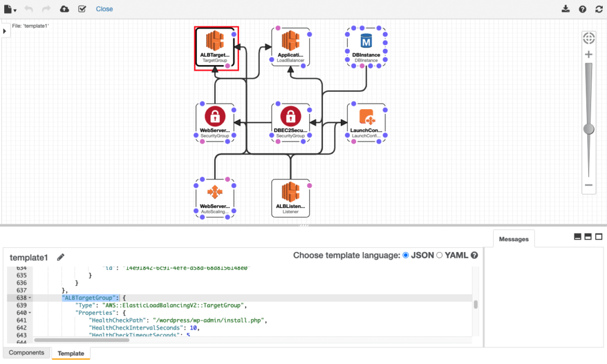Click the canvas zoom slider handle

pos(589,129)
